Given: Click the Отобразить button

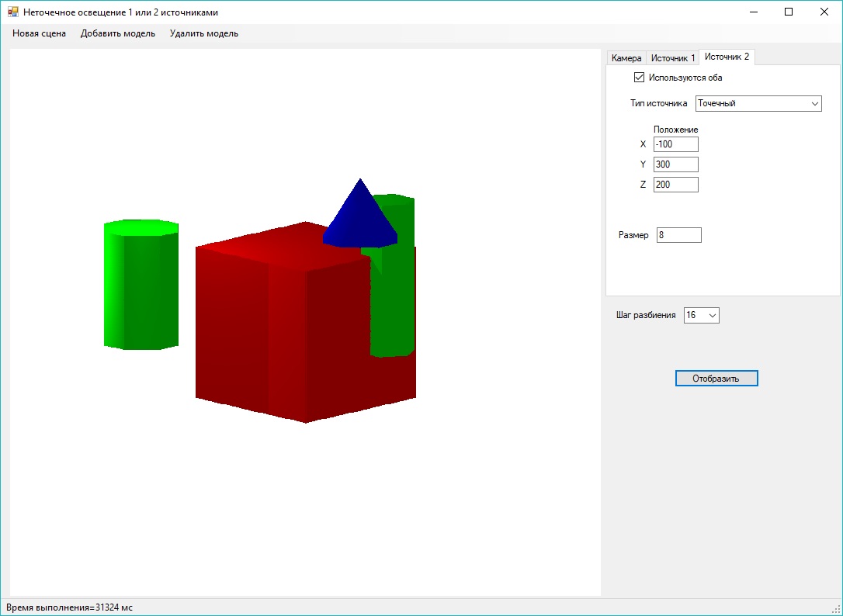Looking at the screenshot, I should click(716, 379).
